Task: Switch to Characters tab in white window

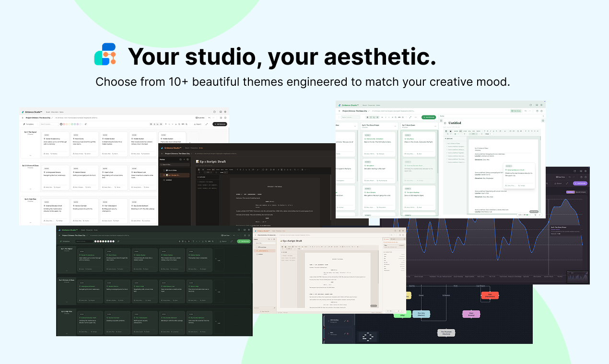Action: tap(55, 112)
